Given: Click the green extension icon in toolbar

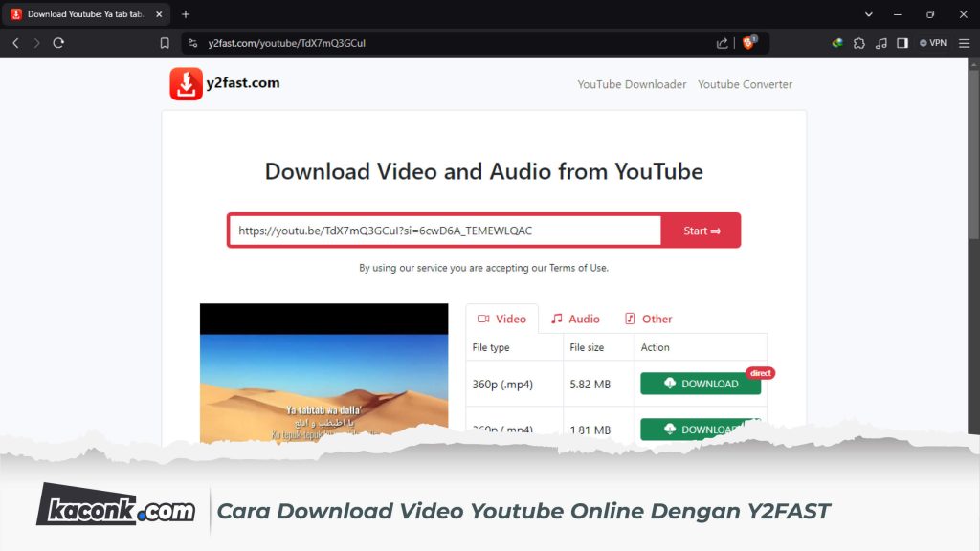Looking at the screenshot, I should click(837, 43).
